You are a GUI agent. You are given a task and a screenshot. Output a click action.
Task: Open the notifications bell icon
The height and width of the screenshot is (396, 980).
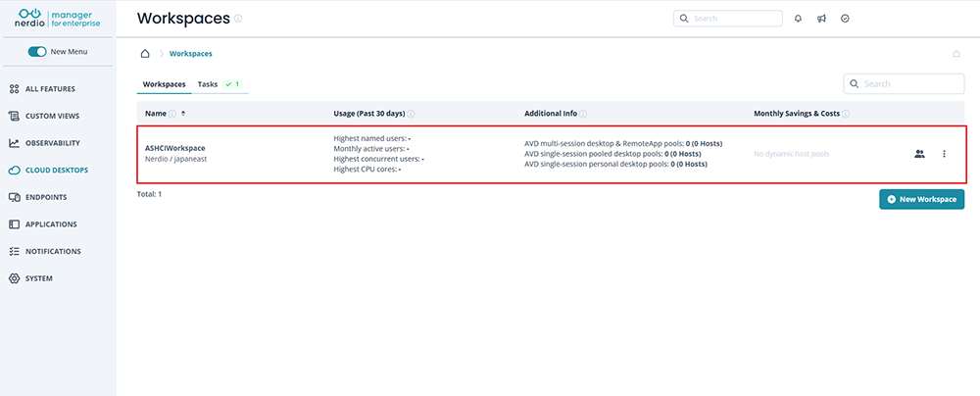click(x=798, y=19)
